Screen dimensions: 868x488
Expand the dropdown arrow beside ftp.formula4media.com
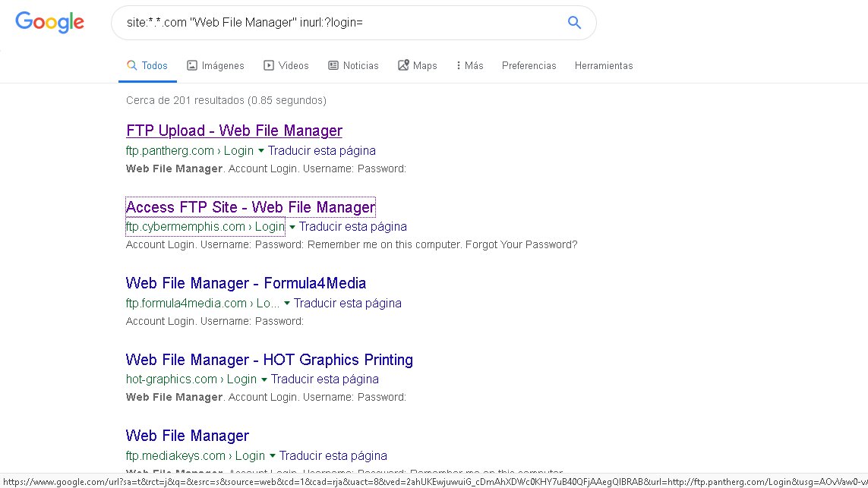coord(287,304)
